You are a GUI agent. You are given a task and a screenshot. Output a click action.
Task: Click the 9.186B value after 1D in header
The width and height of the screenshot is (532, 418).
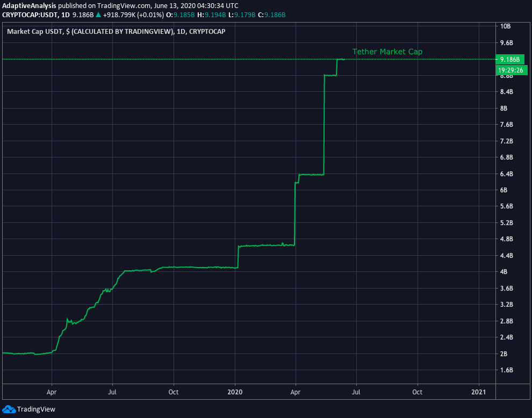pyautogui.click(x=83, y=15)
